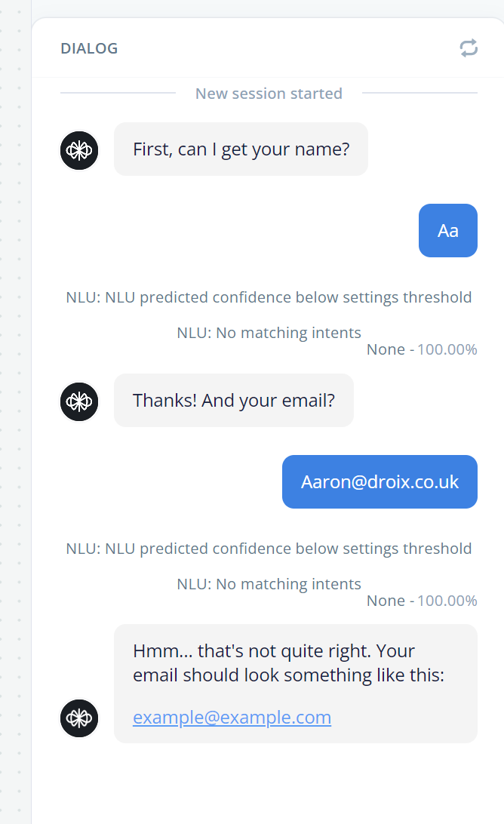Select the 'Aa' user message bubble
This screenshot has width=504, height=824.
point(447,230)
